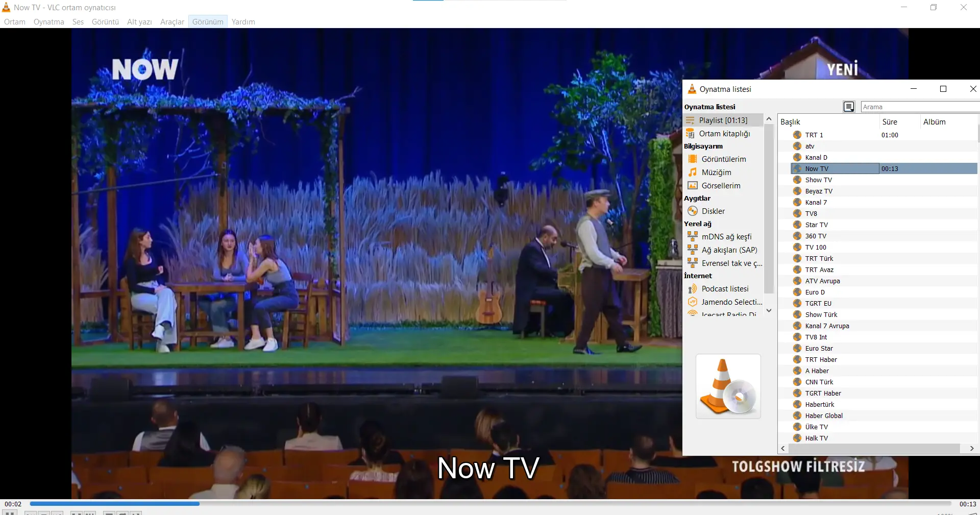Click the channel icon beside TRT Türk
This screenshot has height=515, width=980.
tap(797, 258)
